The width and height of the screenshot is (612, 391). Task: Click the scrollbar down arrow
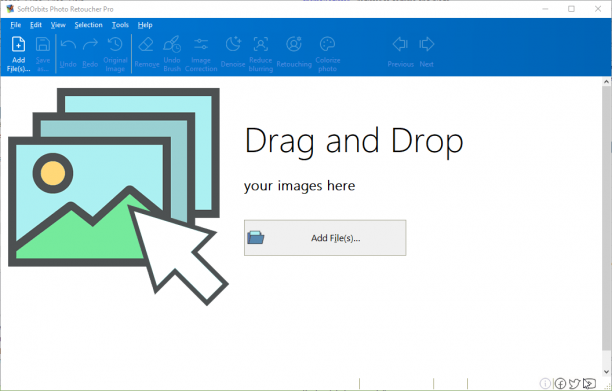tap(606, 372)
